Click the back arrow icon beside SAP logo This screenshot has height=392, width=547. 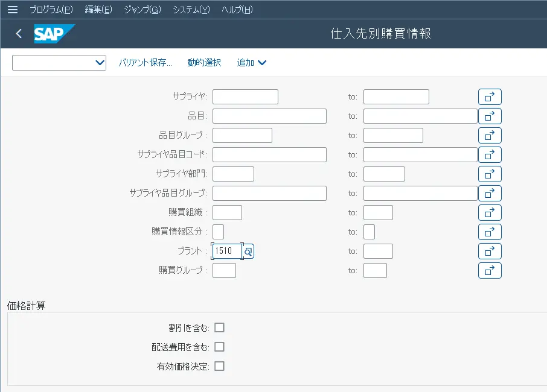point(19,34)
